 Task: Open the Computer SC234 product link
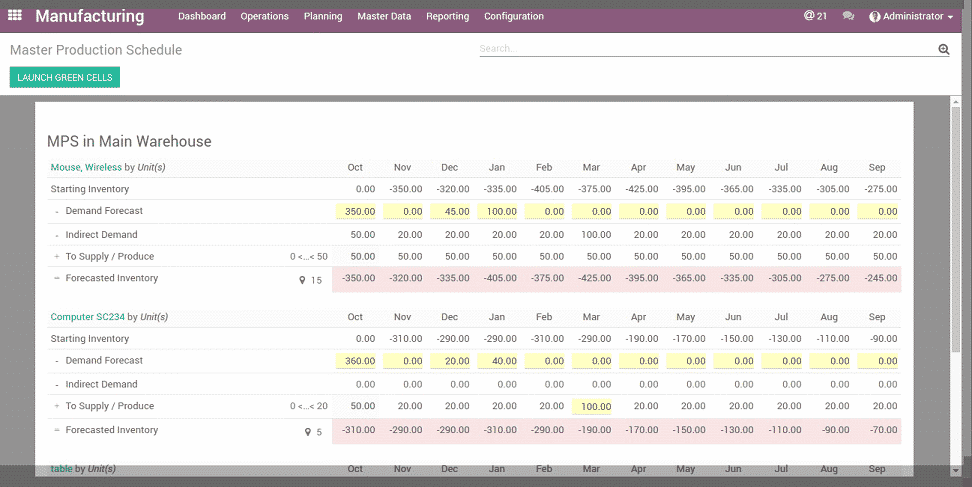87,317
